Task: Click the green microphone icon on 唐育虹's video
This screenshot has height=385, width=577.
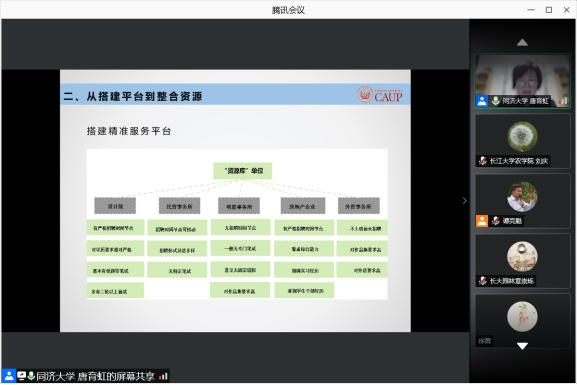Action: [x=496, y=100]
